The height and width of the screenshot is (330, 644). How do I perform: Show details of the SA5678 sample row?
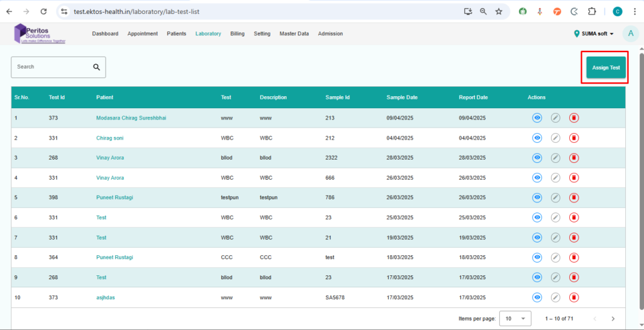coord(537,297)
